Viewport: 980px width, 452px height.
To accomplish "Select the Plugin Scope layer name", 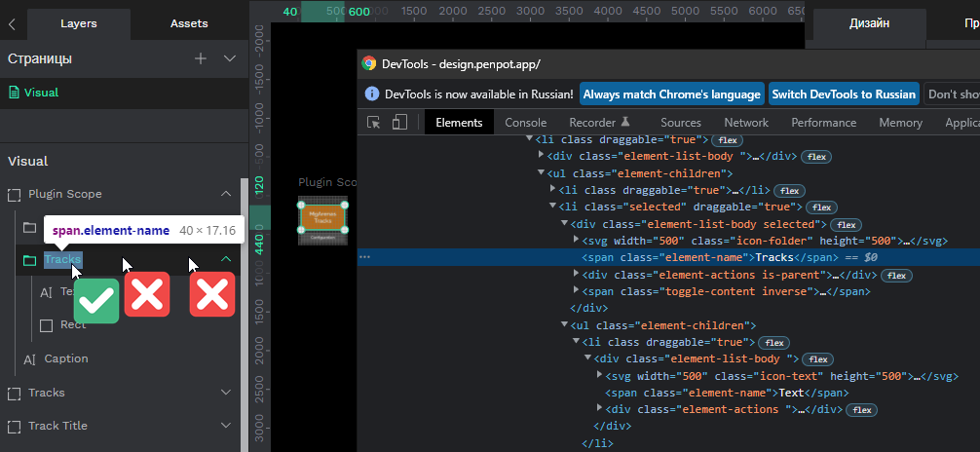I will click(65, 195).
